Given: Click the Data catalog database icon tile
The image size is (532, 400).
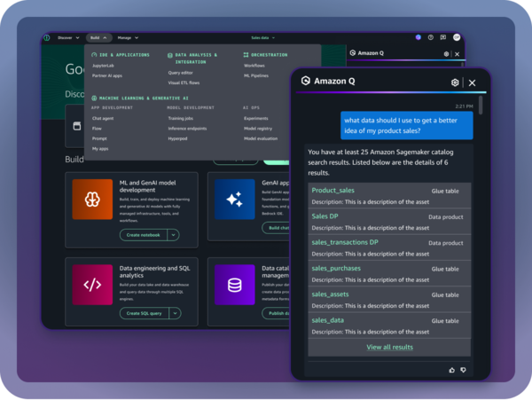Looking at the screenshot, I should tap(234, 285).
